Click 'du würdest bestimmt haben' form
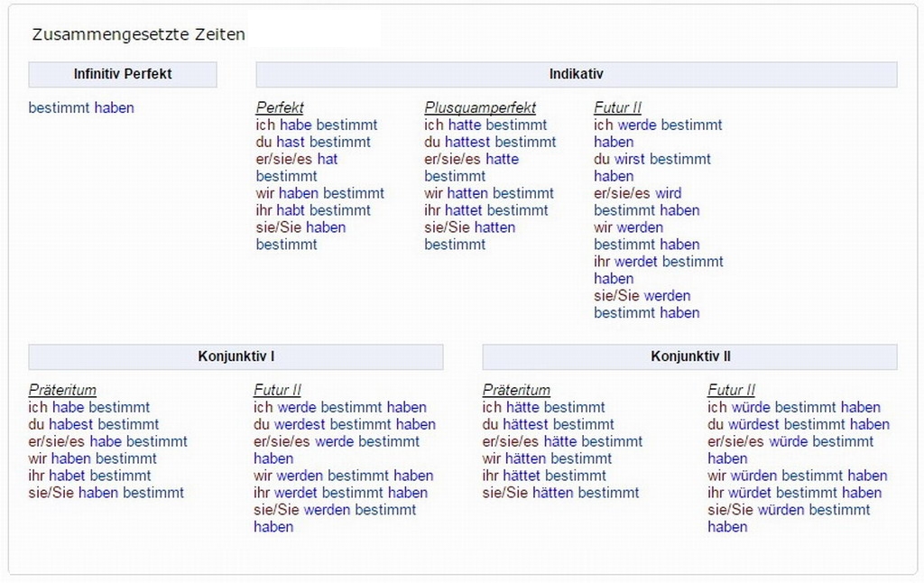 799,425
